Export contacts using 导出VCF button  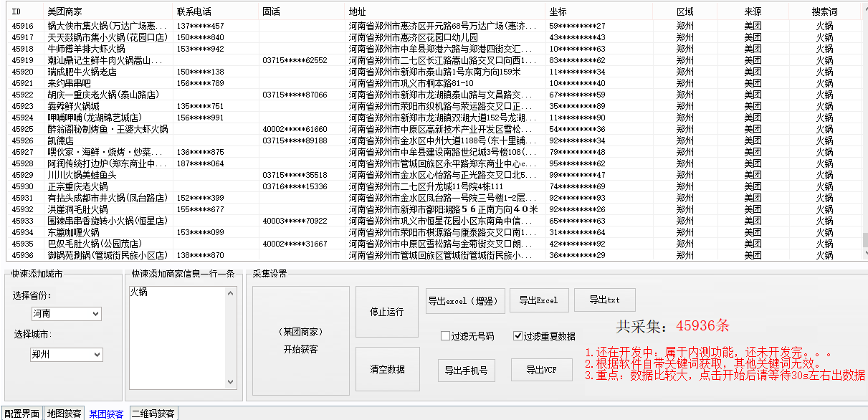click(x=541, y=370)
